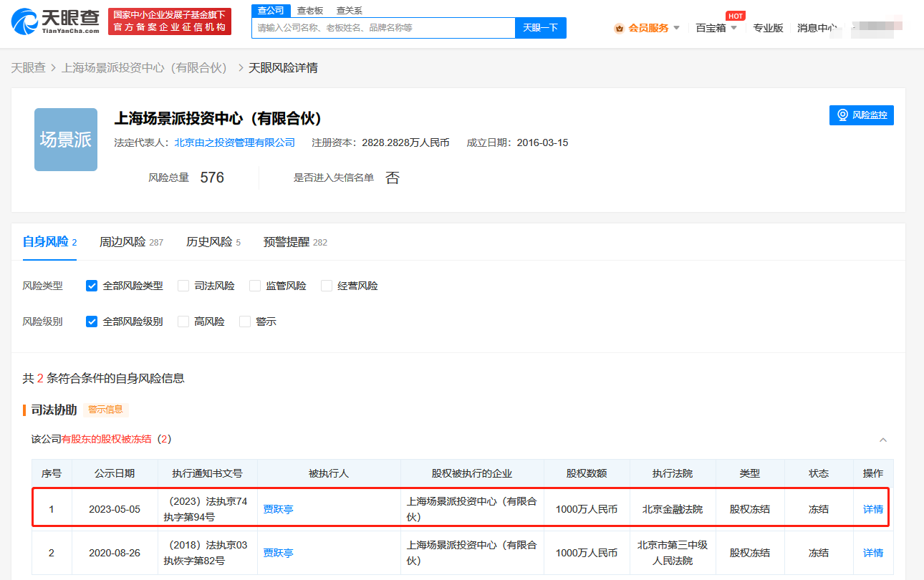
Task: Click the risk total value 576
Action: (212, 178)
